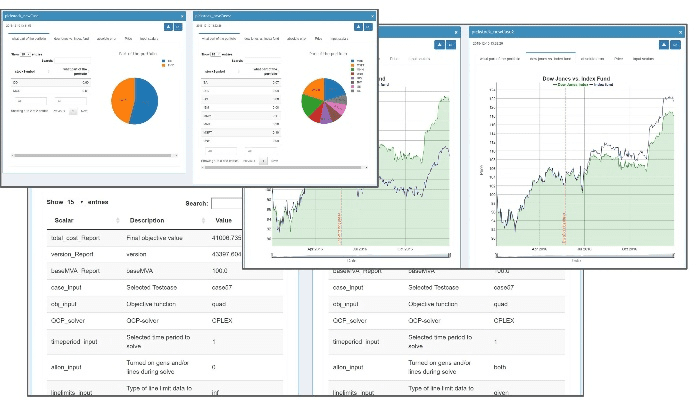The width and height of the screenshot is (697, 400).
Task: Click download icon in multi-slice pie chart panel
Action: [358, 27]
